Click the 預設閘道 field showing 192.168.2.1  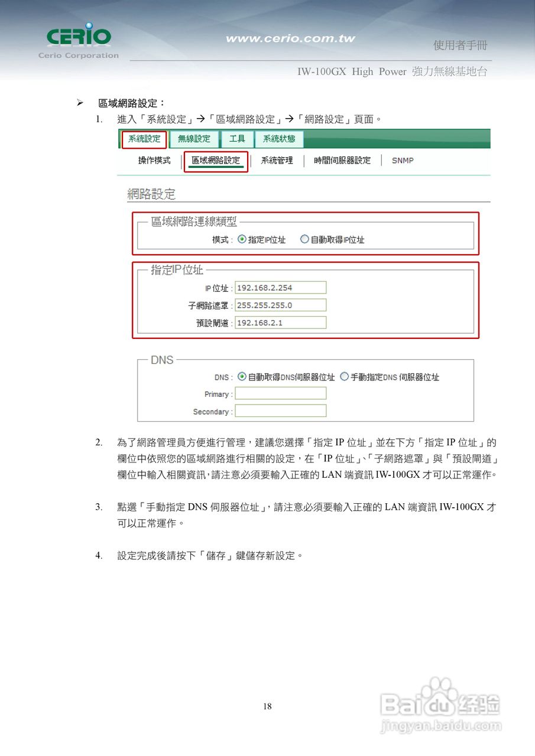pyautogui.click(x=280, y=322)
